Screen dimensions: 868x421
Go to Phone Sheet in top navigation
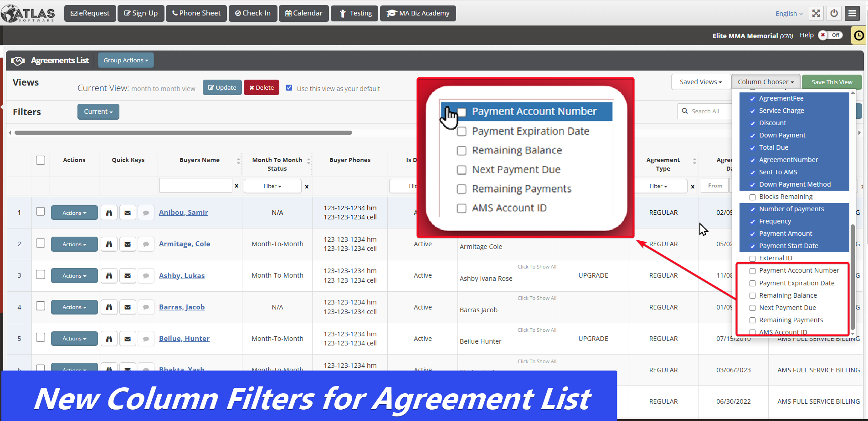coord(196,13)
